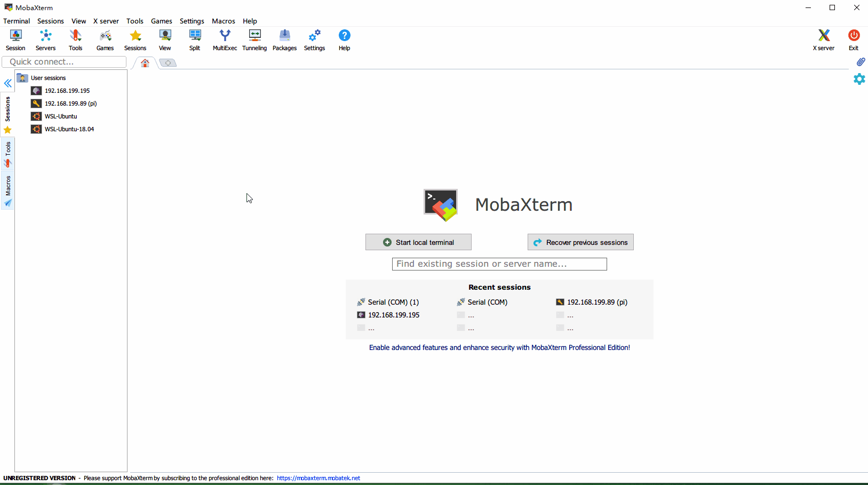
Task: Open a new tab with plus button
Action: 168,63
